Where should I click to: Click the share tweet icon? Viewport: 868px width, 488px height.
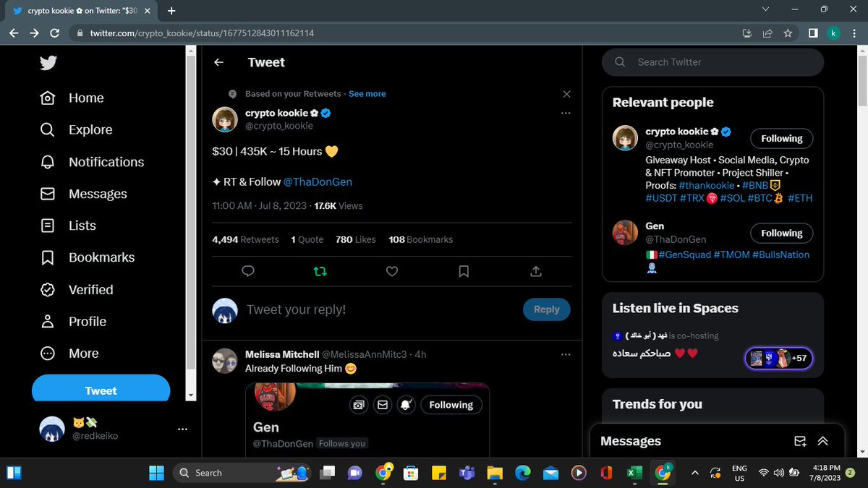click(536, 271)
